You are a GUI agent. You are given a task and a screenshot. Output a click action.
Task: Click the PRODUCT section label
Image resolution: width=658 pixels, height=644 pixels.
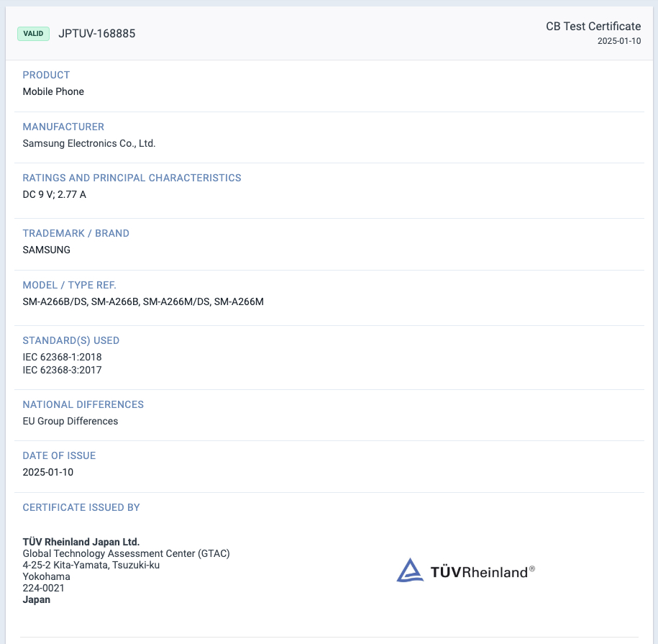(x=46, y=75)
